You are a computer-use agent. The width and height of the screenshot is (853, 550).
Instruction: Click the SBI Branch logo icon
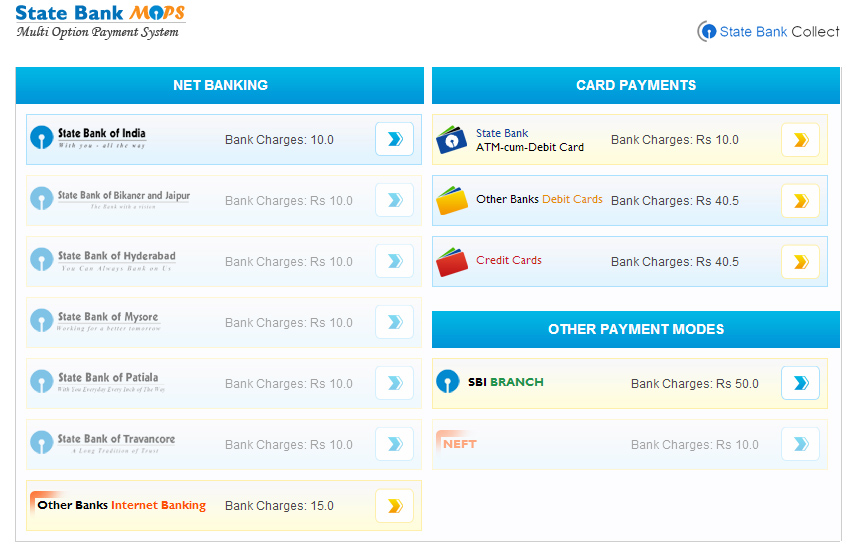pos(448,382)
